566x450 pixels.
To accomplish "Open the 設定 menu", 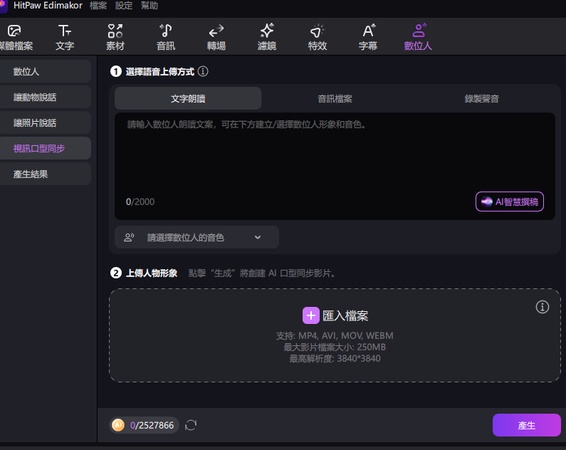I will 124,6.
